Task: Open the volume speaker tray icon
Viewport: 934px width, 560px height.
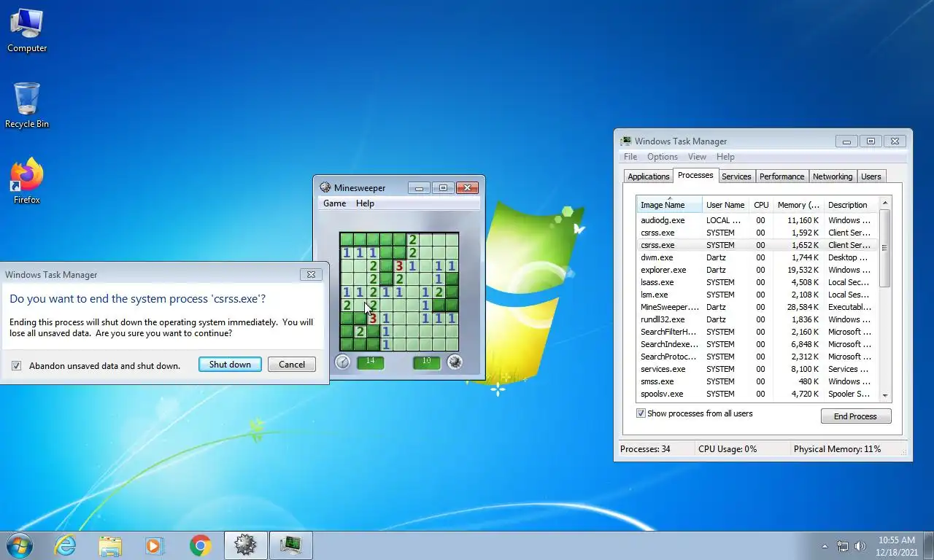Action: point(860,546)
